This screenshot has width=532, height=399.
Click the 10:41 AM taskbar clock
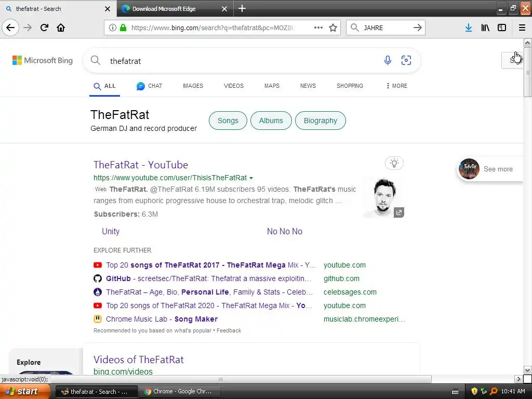[513, 392]
